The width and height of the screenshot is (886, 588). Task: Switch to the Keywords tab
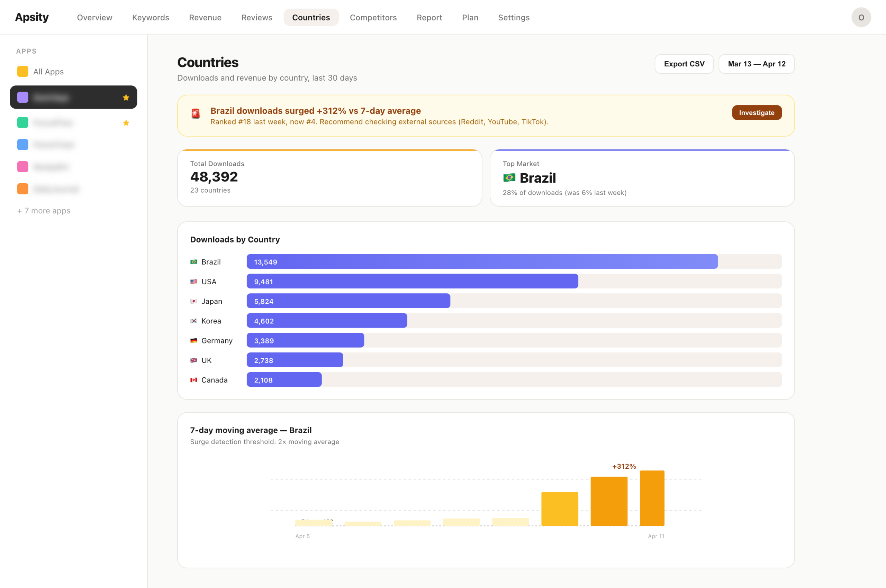tap(151, 17)
